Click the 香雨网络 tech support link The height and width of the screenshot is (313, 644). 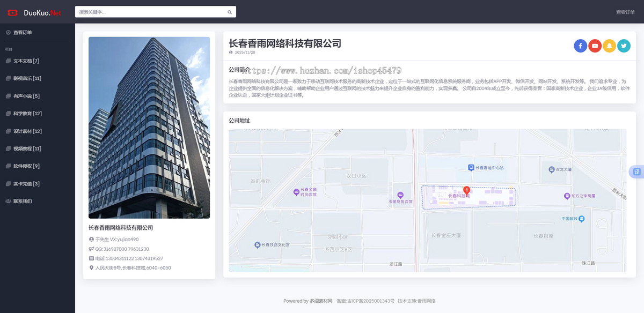click(427, 301)
